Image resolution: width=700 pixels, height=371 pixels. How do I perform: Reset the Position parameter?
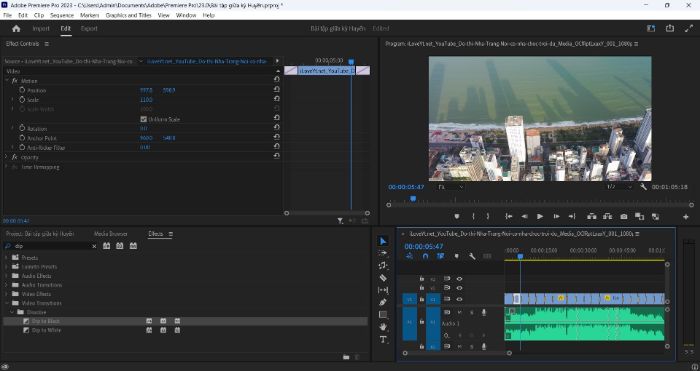click(x=277, y=90)
